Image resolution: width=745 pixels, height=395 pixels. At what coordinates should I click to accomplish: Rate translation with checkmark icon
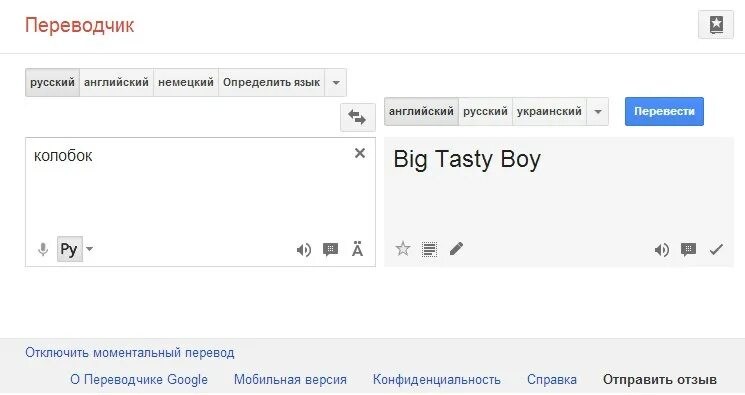coord(716,249)
